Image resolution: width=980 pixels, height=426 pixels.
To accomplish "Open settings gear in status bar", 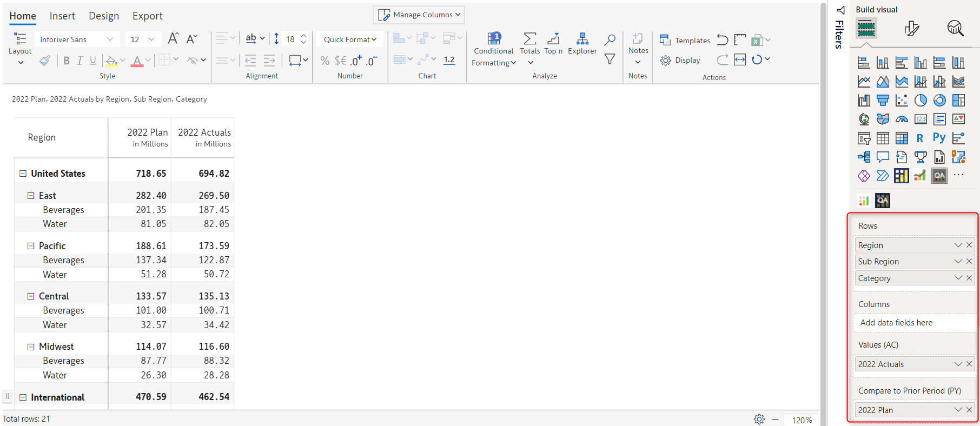I will click(x=759, y=420).
